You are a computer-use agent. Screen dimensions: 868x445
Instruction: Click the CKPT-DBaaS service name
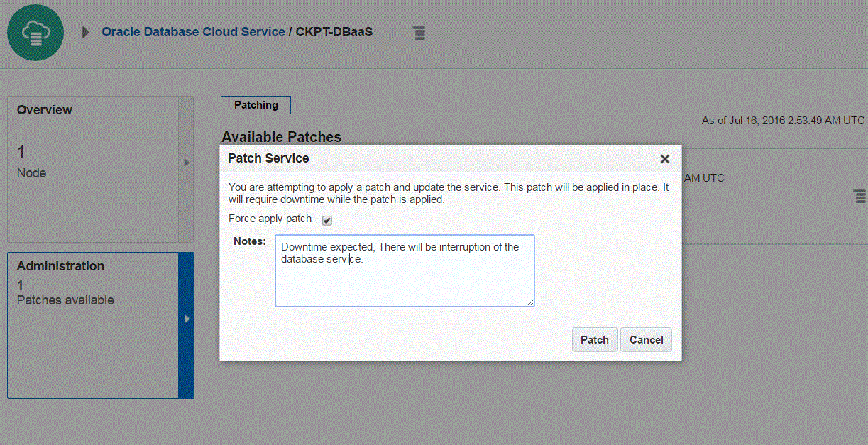[334, 32]
